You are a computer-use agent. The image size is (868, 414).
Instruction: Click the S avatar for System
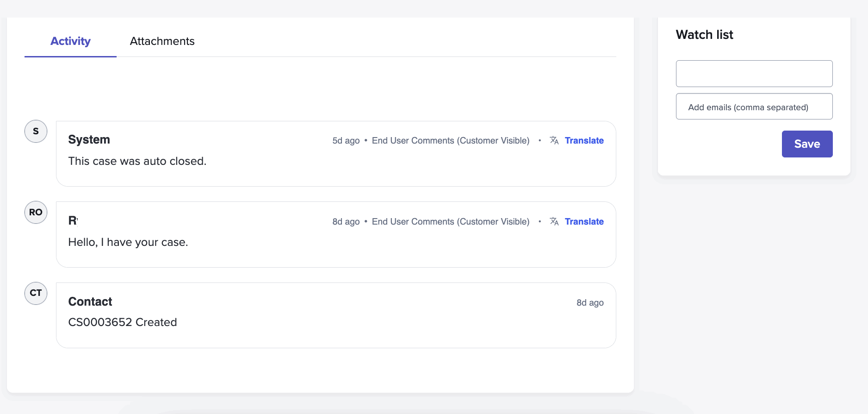(x=36, y=132)
